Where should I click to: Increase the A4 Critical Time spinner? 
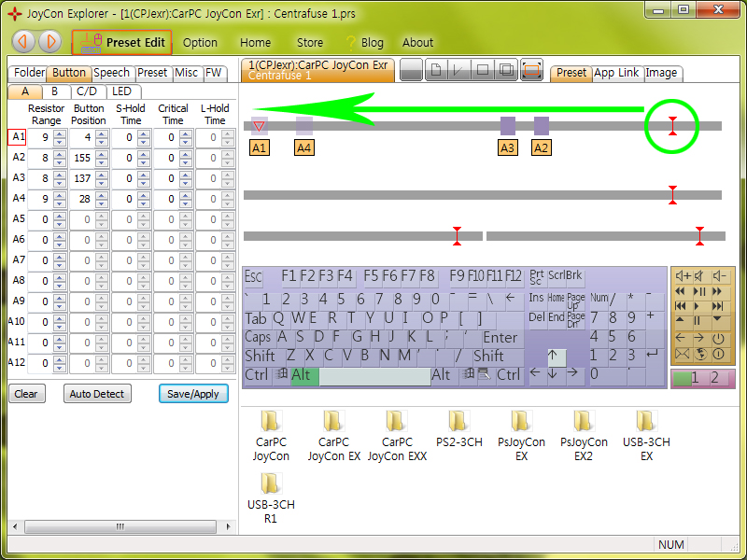(185, 195)
